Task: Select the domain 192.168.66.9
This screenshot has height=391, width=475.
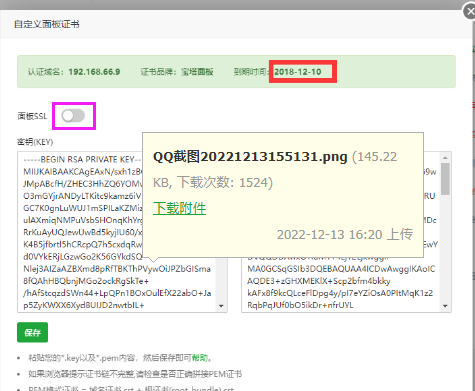Action: [x=94, y=72]
